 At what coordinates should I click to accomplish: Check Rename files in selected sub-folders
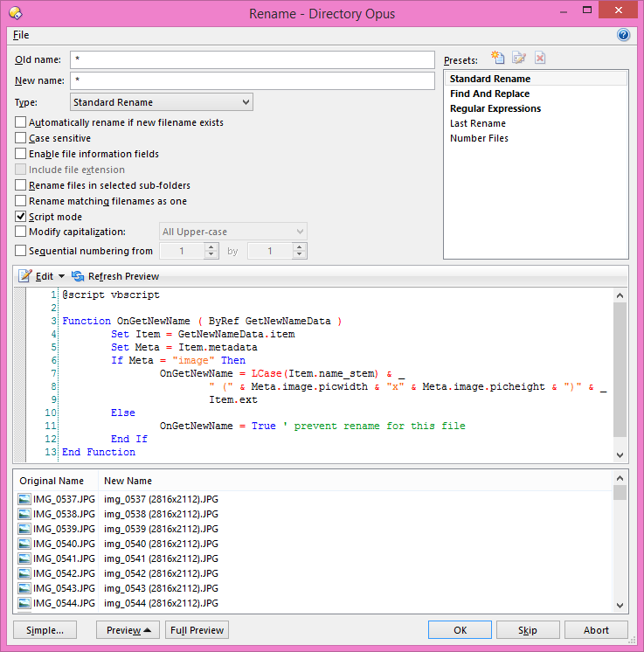click(x=21, y=185)
